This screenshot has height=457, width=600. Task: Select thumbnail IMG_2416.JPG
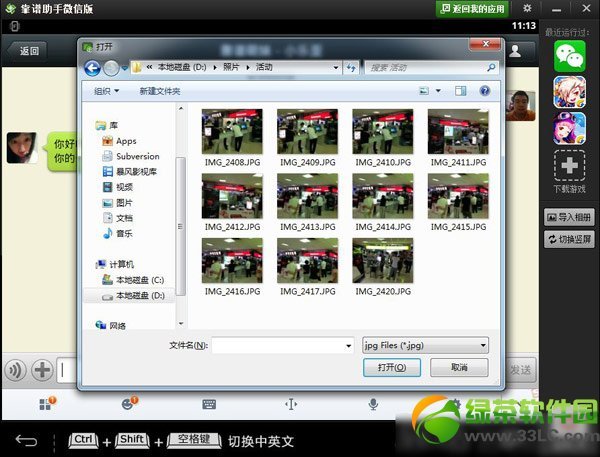coord(232,267)
